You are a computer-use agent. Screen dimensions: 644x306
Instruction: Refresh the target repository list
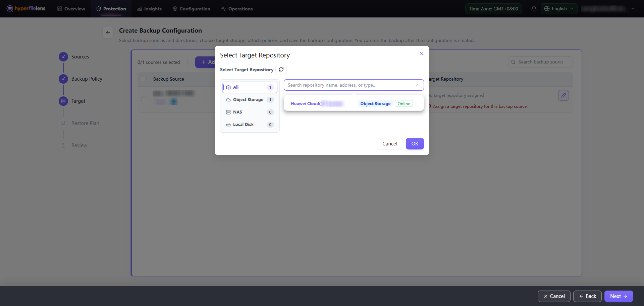(281, 70)
